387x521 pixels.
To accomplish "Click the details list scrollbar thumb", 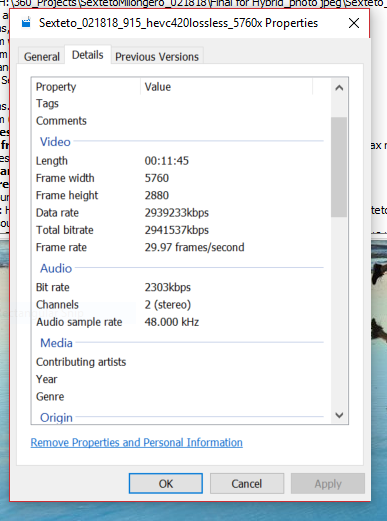I will point(339,167).
